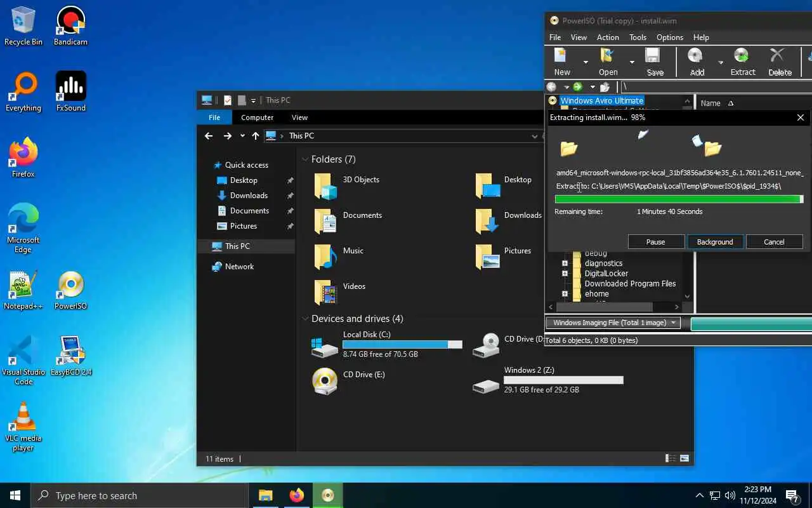Viewport: 812px width, 508px height.
Task: Select the Microsoft Edge desktop icon
Action: 23,229
